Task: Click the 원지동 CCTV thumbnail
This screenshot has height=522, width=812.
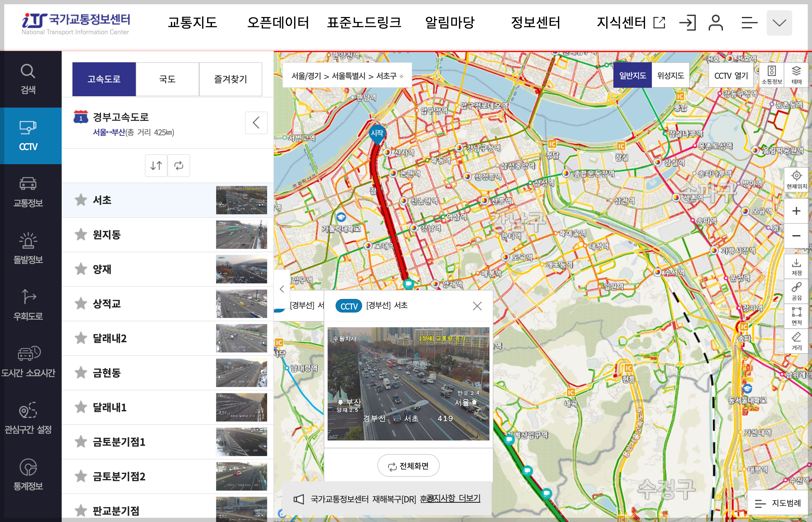Action: (241, 235)
